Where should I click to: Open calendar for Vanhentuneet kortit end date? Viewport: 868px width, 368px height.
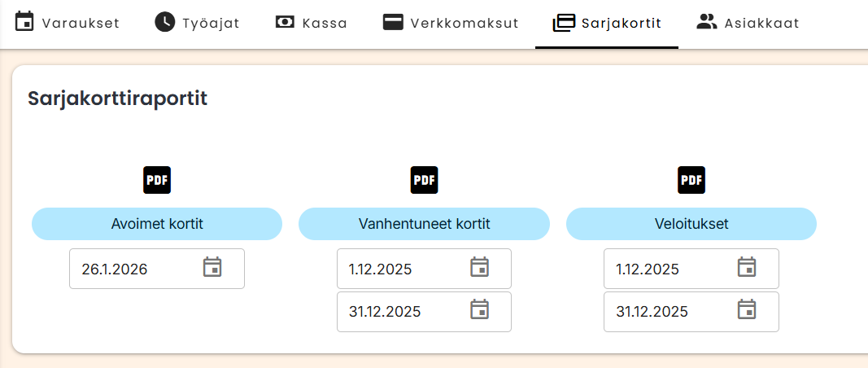[479, 310]
